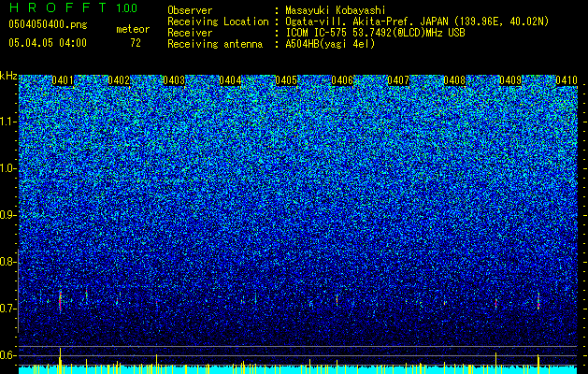Click the 0.6 frequency axis label
Image resolution: width=588 pixels, height=374 pixels.
tap(8, 355)
